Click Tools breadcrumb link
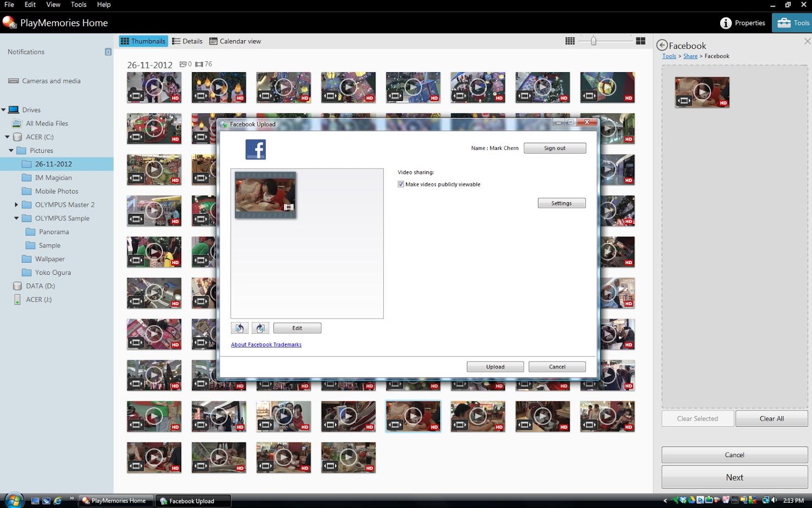 tap(669, 56)
